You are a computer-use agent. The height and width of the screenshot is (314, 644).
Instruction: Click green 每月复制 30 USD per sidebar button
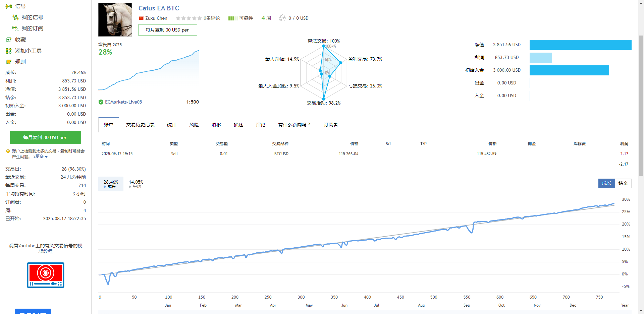point(46,137)
